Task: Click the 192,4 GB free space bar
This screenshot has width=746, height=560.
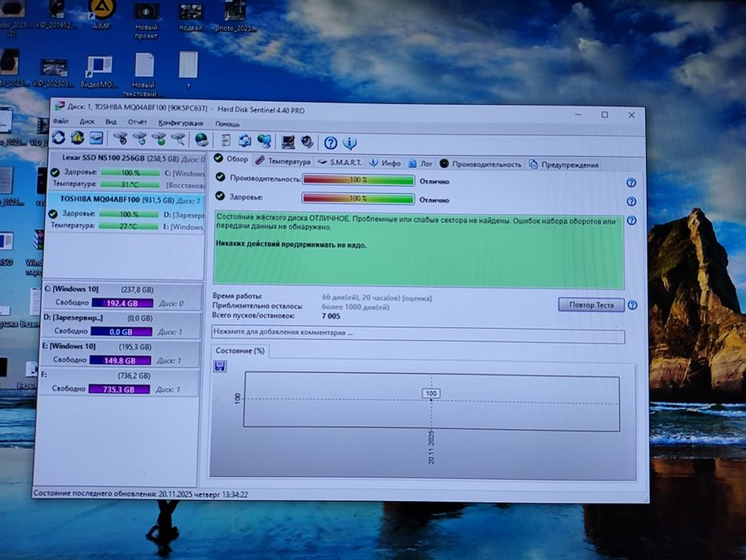Action: pyautogui.click(x=122, y=303)
